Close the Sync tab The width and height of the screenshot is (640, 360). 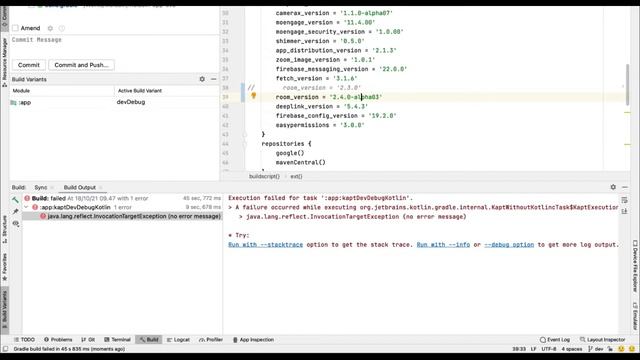(52, 188)
